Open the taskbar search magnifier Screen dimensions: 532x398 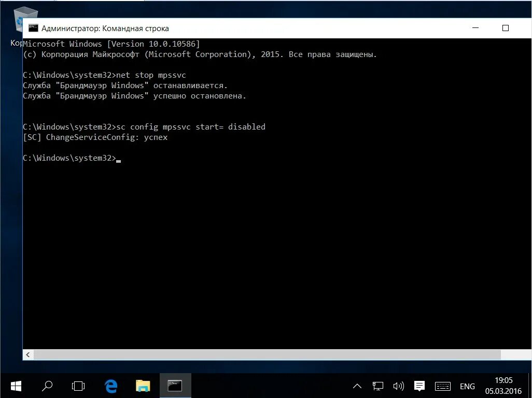tap(47, 386)
